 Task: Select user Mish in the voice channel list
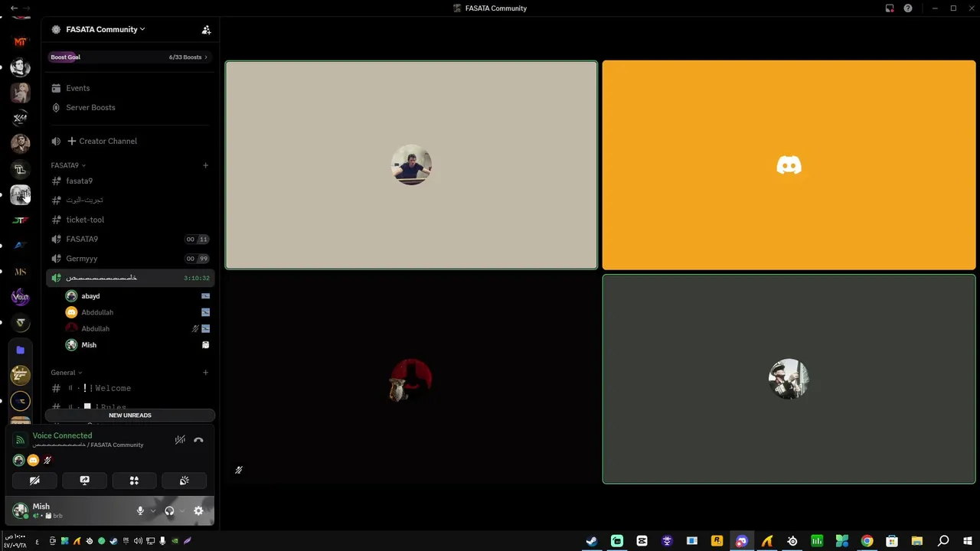tap(89, 345)
